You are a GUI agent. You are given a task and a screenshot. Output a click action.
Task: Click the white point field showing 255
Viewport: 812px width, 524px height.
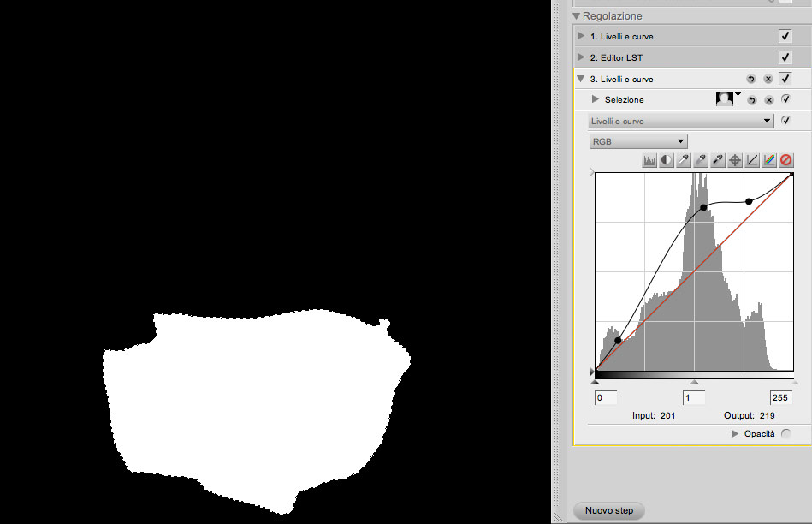(781, 397)
